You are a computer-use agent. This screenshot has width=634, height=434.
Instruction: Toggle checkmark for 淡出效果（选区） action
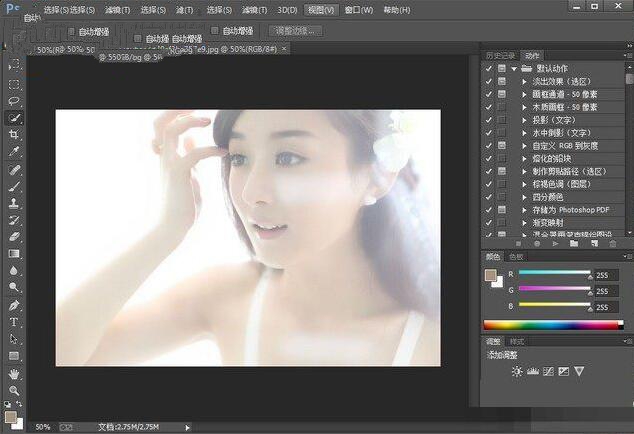click(488, 81)
